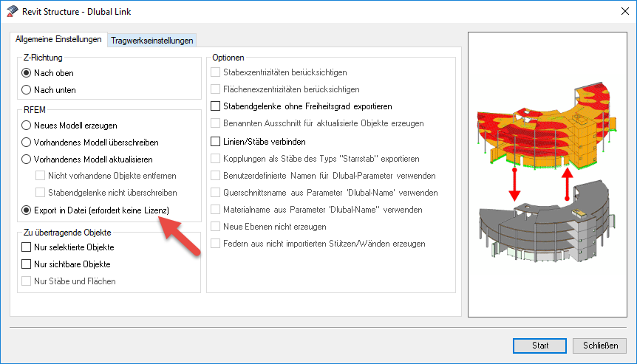Toggle Kopplungen als Stäbe des Typs Starrstab

[x=215, y=158]
